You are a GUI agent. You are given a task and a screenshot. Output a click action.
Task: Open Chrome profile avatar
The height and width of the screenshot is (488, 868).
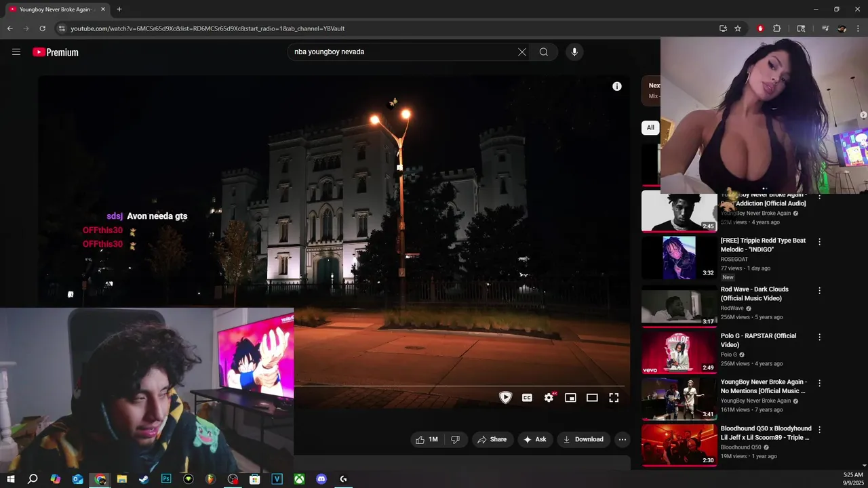click(842, 28)
